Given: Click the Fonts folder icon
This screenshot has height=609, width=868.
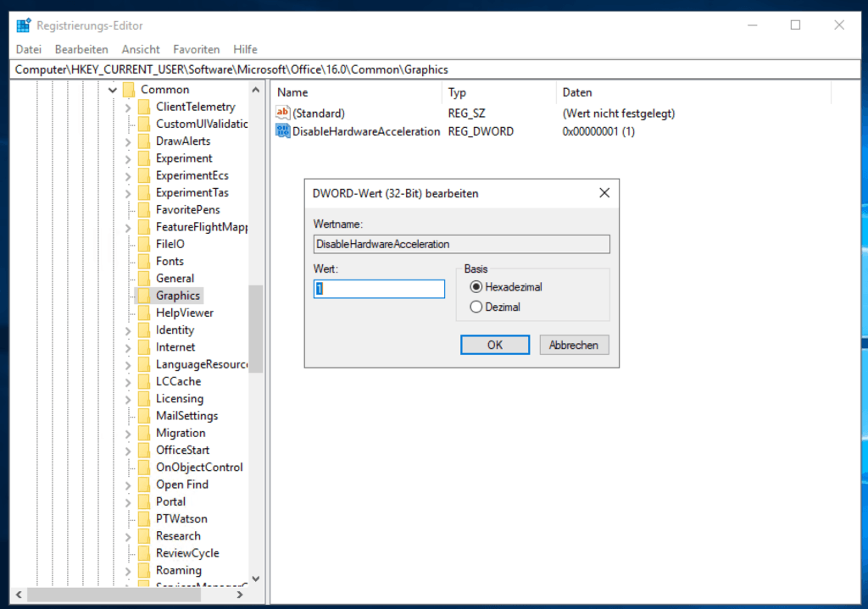Looking at the screenshot, I should pyautogui.click(x=144, y=261).
